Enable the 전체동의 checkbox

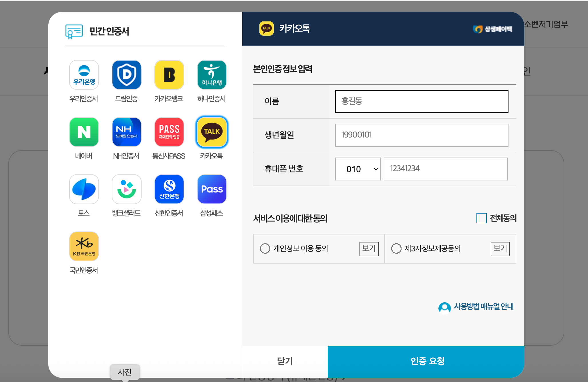click(x=481, y=218)
